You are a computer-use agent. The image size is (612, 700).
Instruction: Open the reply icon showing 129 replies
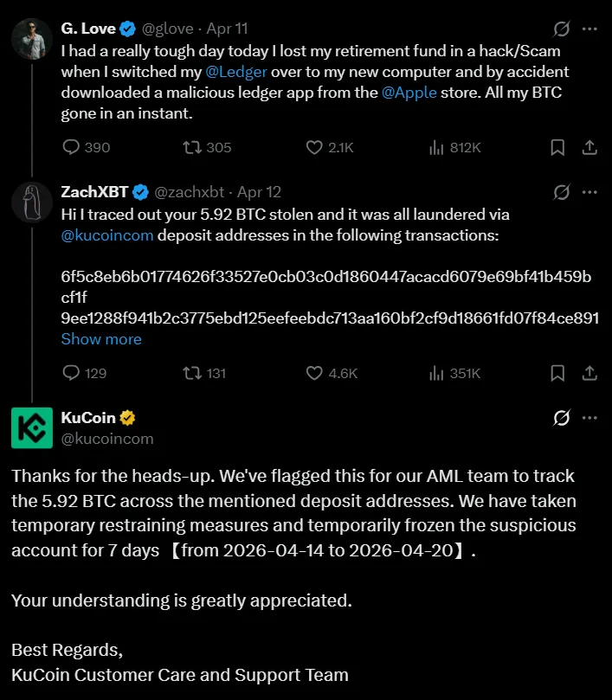pos(70,373)
